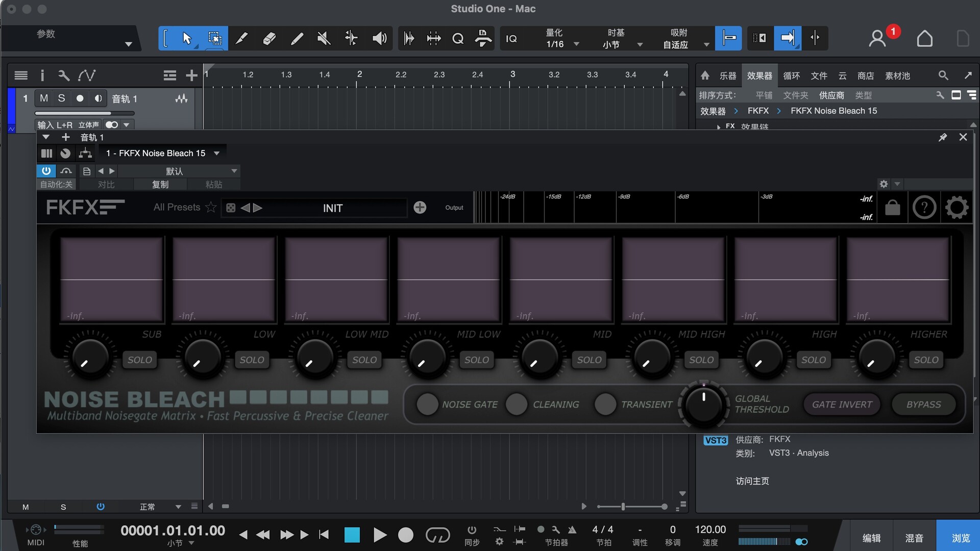Select the Paint pencil tool
The width and height of the screenshot is (980, 551).
(x=297, y=38)
